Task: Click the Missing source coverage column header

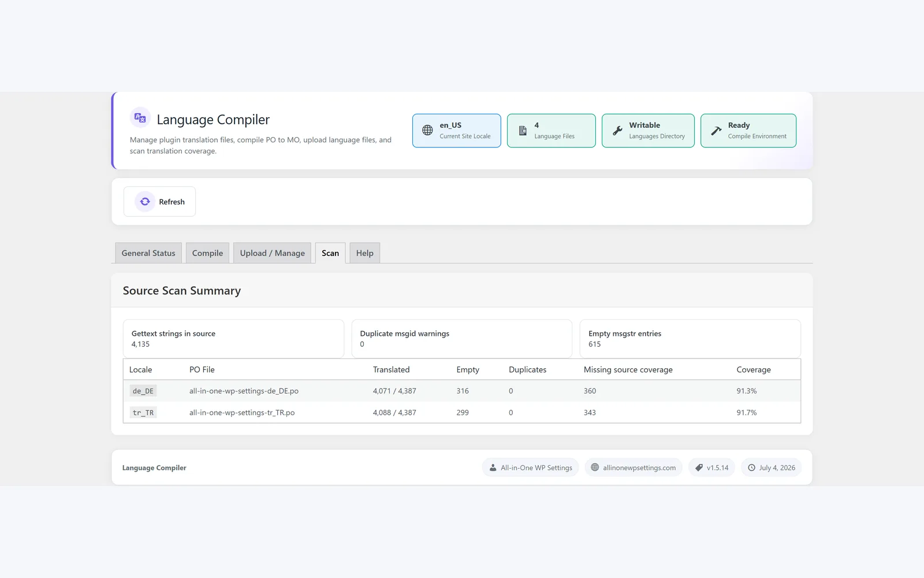Action: [x=628, y=369]
